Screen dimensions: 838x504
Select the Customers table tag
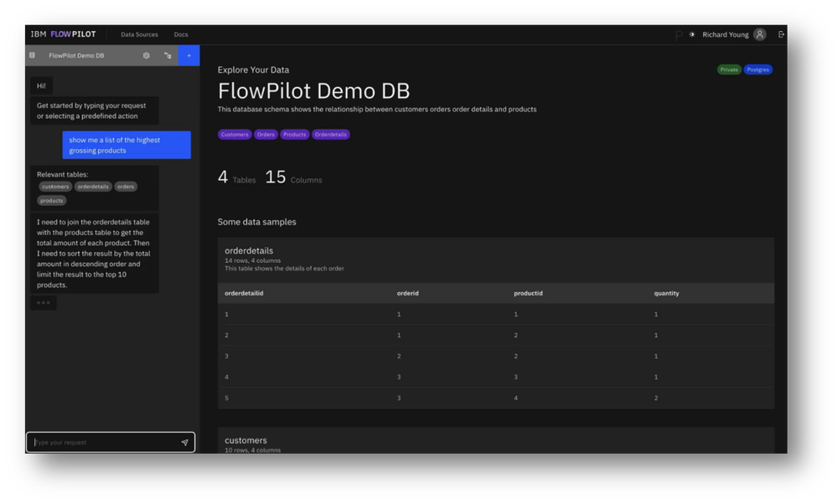point(235,135)
